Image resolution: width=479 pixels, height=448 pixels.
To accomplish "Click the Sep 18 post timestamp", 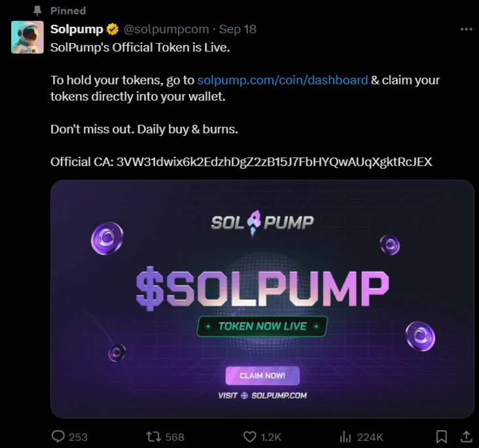I will (x=238, y=29).
